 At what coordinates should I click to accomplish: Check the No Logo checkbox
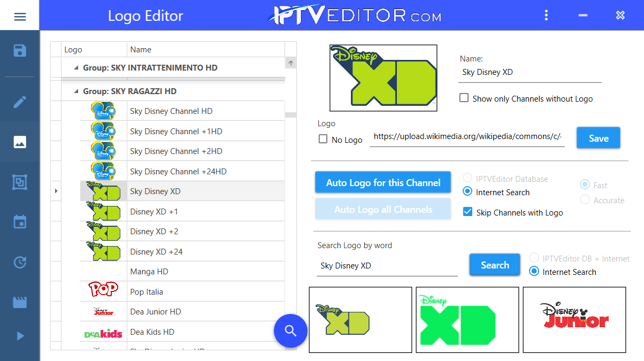coord(323,139)
